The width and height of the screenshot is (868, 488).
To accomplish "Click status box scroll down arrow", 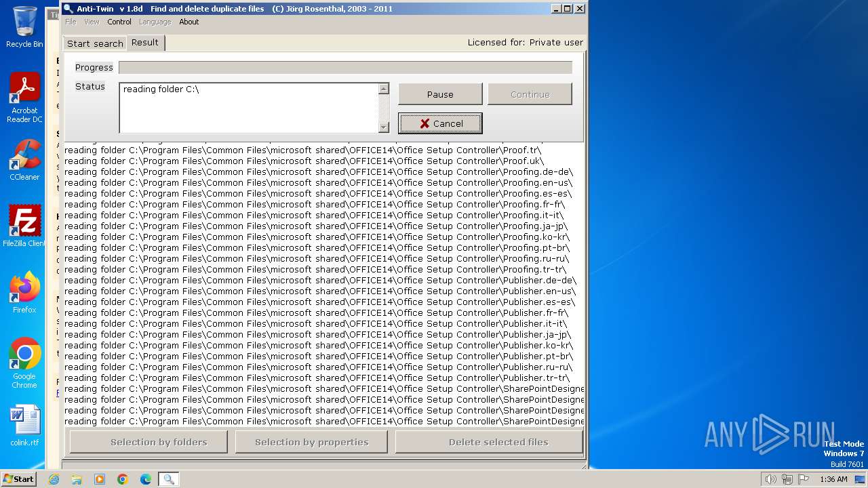I will [384, 127].
